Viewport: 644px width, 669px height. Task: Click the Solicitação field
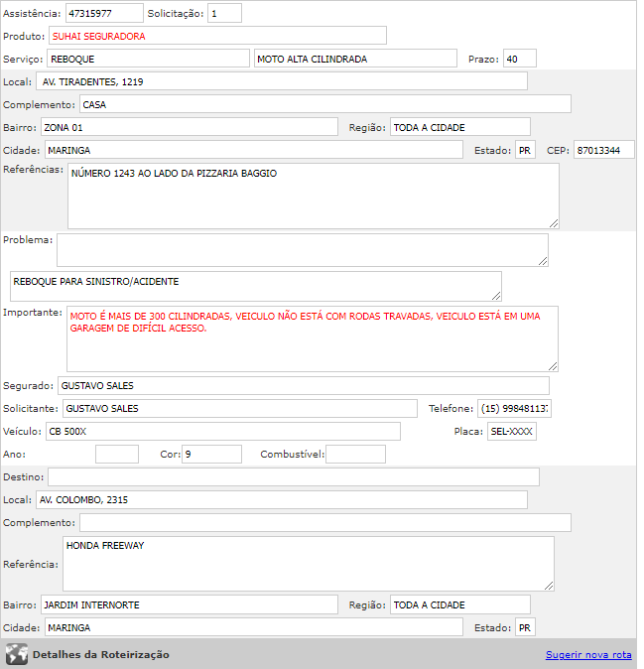click(x=224, y=14)
